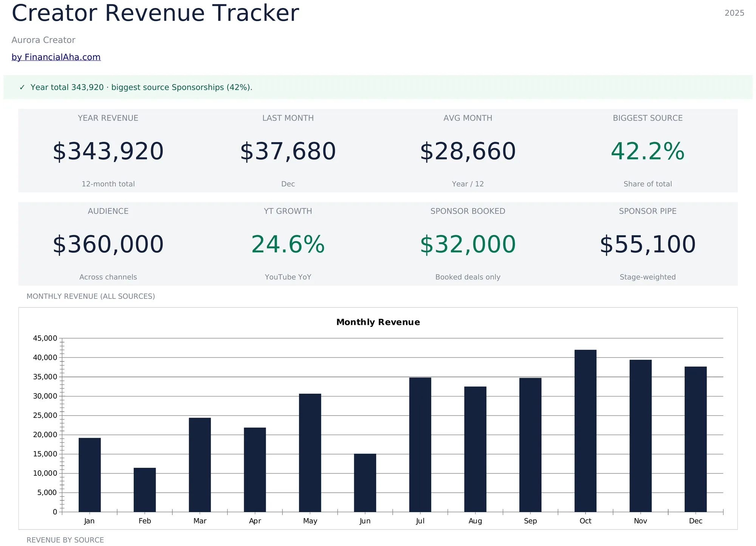Click the Oct revenue bar

point(586,431)
